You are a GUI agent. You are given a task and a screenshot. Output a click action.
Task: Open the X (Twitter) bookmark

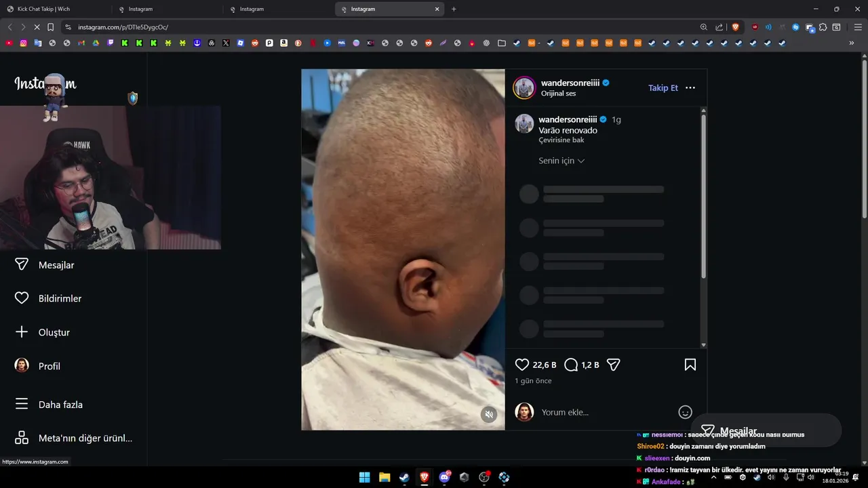pyautogui.click(x=226, y=43)
